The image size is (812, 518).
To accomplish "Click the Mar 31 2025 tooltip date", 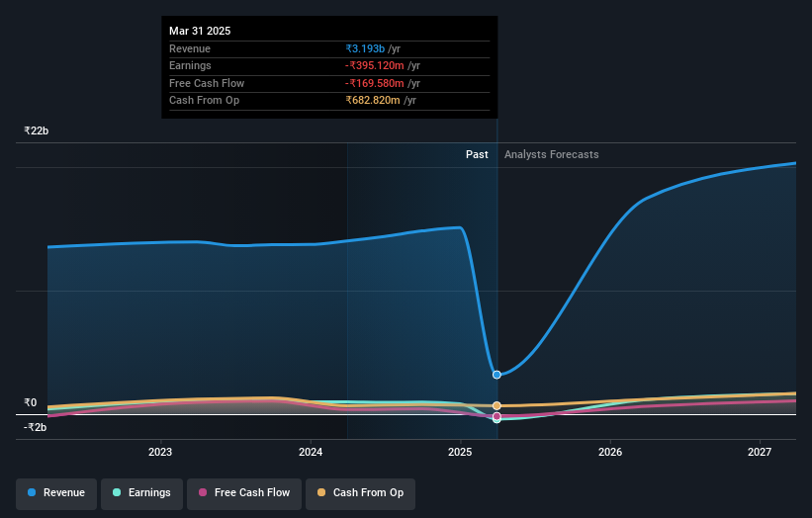I will point(200,31).
